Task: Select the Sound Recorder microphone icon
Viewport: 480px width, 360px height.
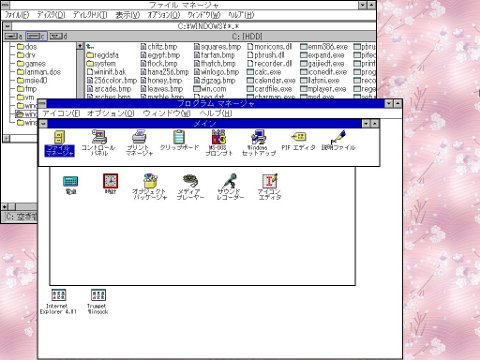Action: pos(230,181)
